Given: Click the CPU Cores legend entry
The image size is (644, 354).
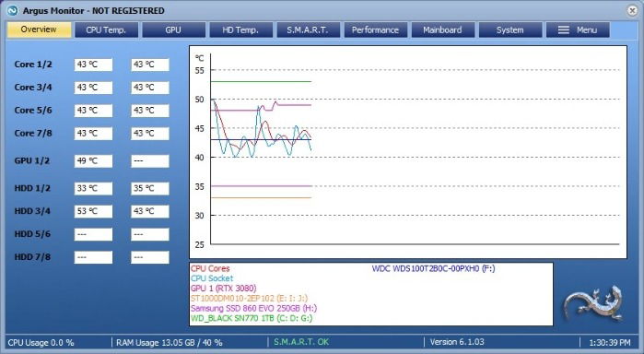Looking at the screenshot, I should 210,268.
